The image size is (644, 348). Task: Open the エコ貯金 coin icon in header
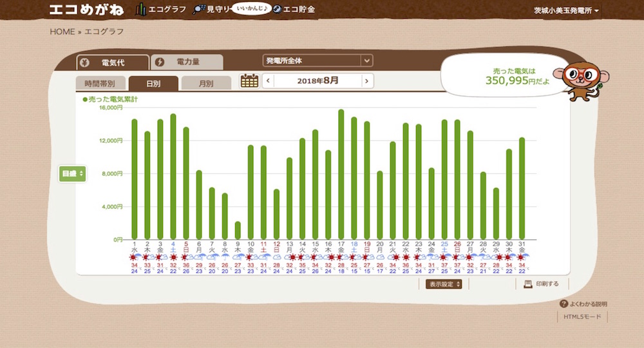point(277,9)
